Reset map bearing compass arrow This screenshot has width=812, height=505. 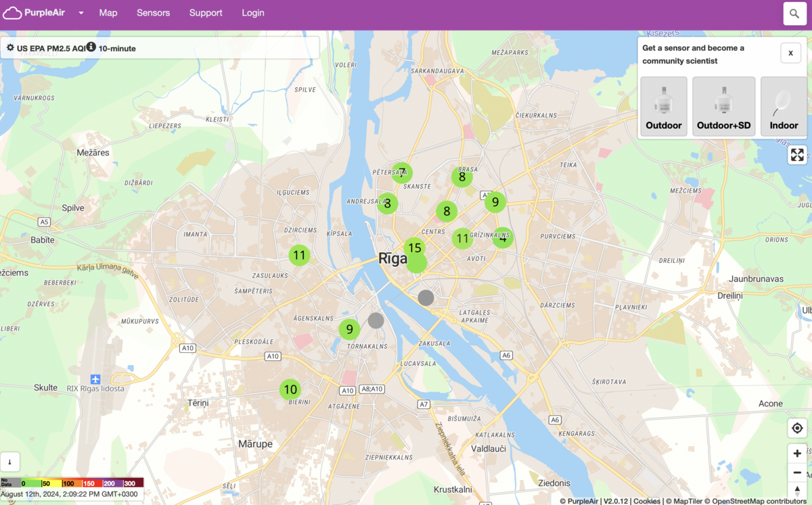click(x=797, y=490)
